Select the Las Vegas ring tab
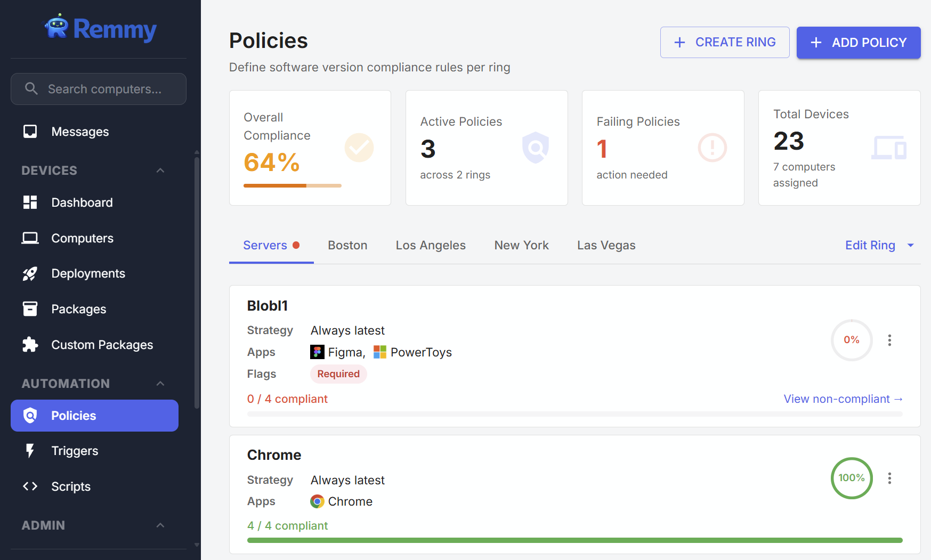 coord(606,245)
